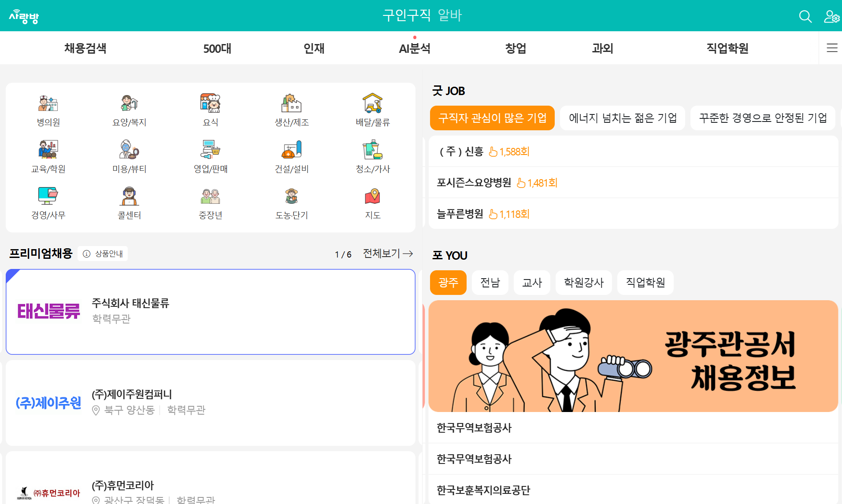This screenshot has width=842, height=504.
Task: Click the 광주관공서 채용정보 banner
Action: [633, 356]
